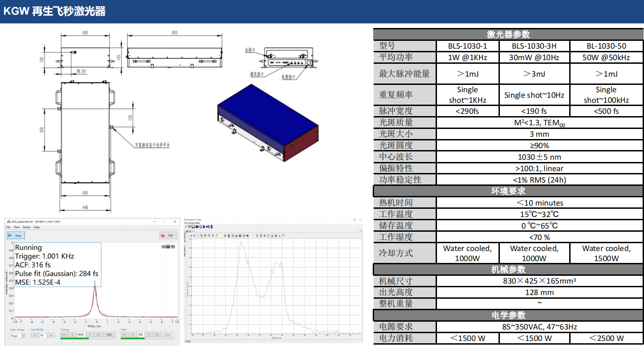Click the step-forward icon in OceanView toolbar
The image size is (644, 346).
point(207,227)
